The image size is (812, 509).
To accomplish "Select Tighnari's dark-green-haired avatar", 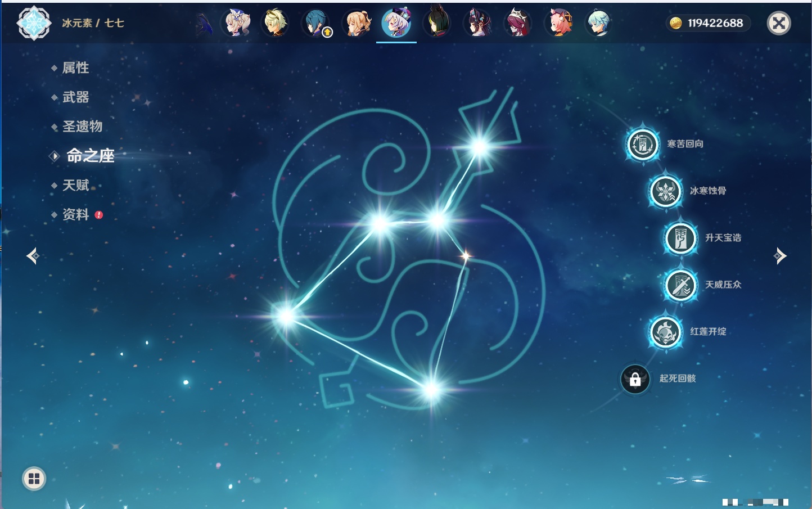I will click(437, 23).
